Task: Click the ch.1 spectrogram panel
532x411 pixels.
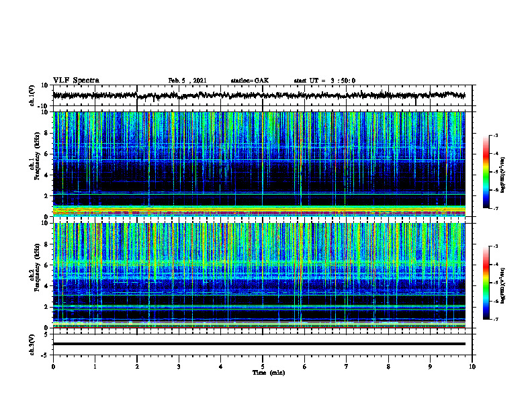Action: click(259, 164)
